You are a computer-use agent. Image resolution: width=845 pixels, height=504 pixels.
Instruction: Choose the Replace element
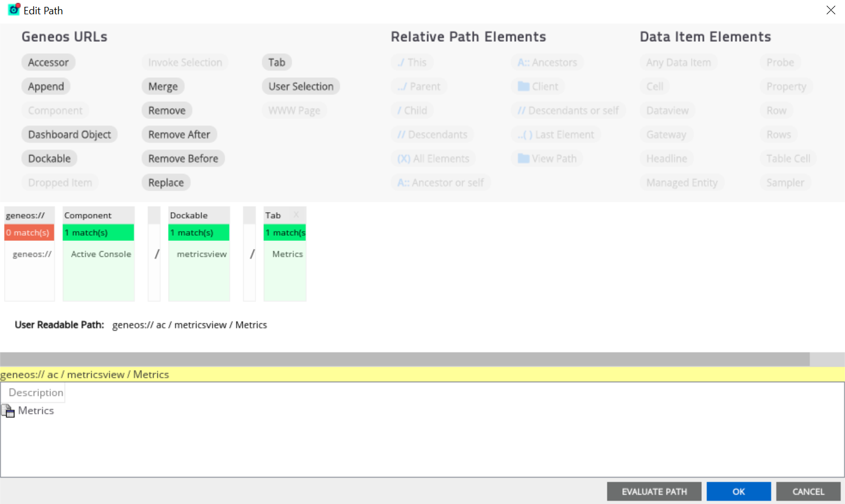click(x=166, y=182)
